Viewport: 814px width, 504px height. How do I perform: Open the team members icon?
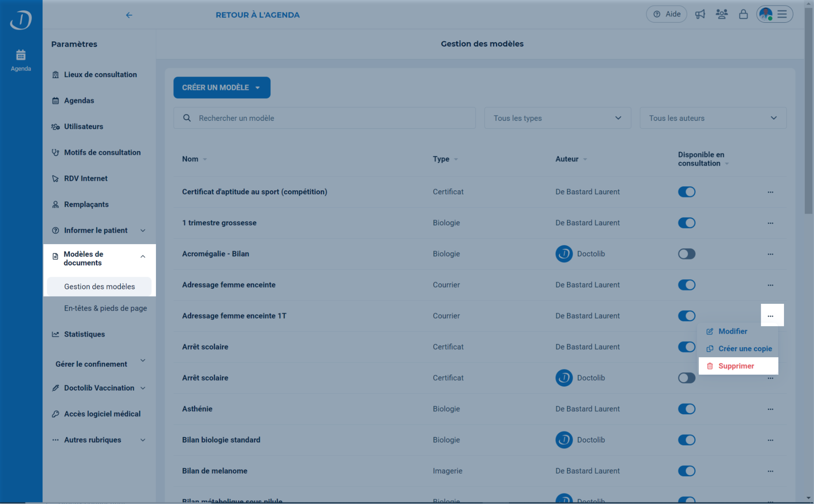click(721, 15)
